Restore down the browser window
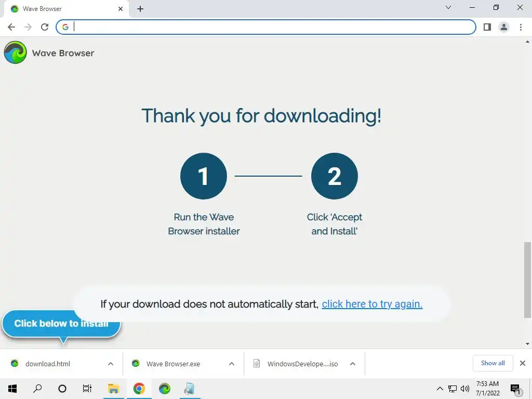532x399 pixels. 496,7
